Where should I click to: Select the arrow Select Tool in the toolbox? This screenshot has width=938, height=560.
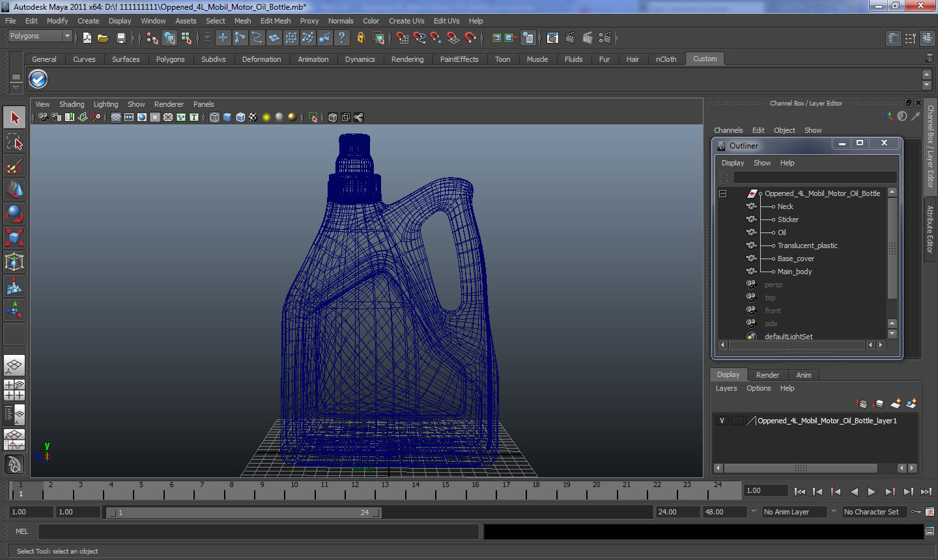click(14, 118)
